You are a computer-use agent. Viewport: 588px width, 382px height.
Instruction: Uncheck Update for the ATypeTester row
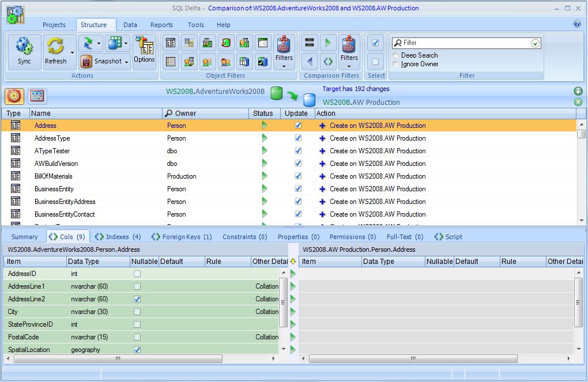pos(298,151)
